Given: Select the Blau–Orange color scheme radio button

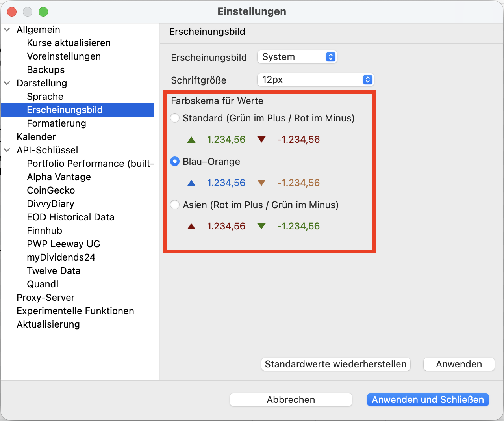Looking at the screenshot, I should pos(175,162).
